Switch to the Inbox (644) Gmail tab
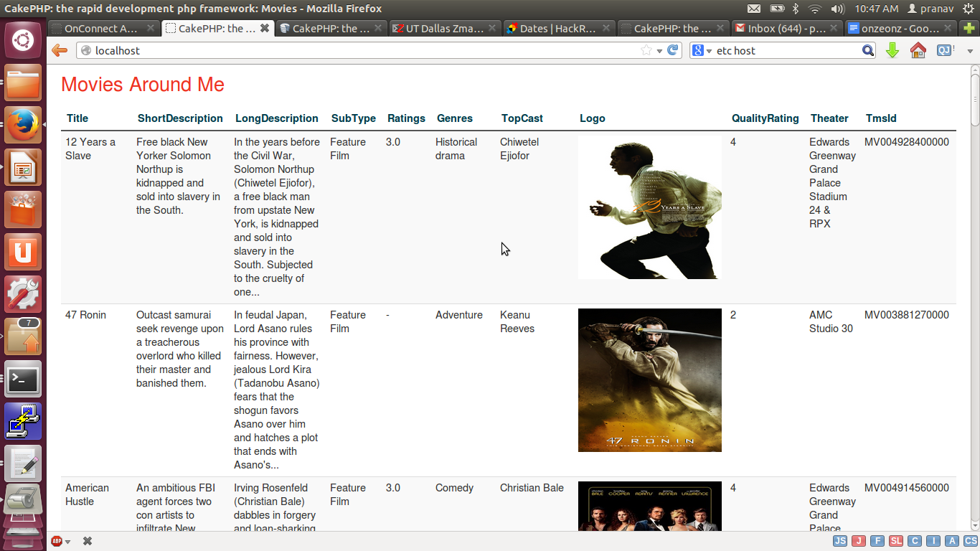980x551 pixels. tap(787, 29)
